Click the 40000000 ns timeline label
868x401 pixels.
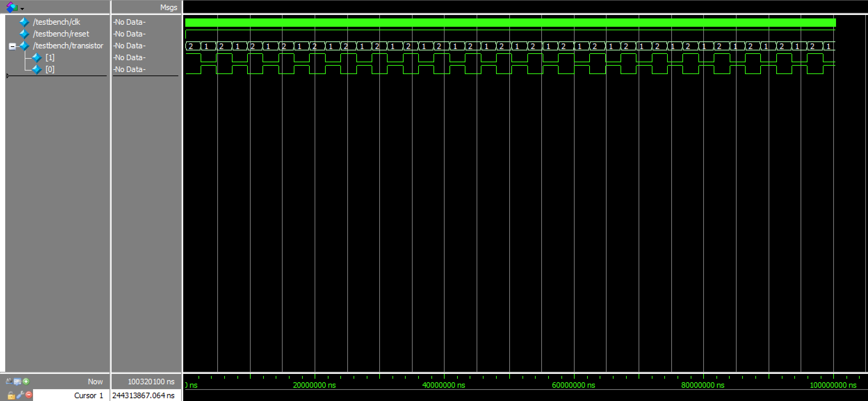click(443, 385)
